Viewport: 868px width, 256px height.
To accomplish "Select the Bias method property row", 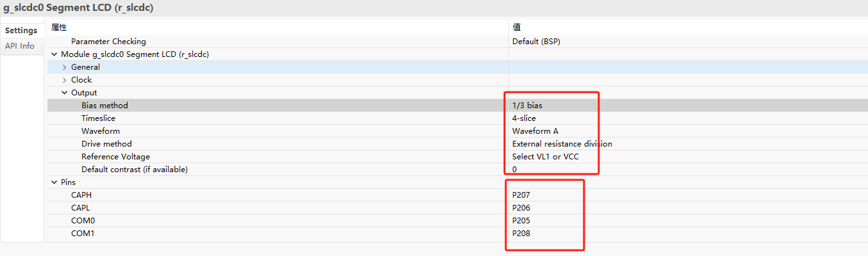I will [104, 106].
